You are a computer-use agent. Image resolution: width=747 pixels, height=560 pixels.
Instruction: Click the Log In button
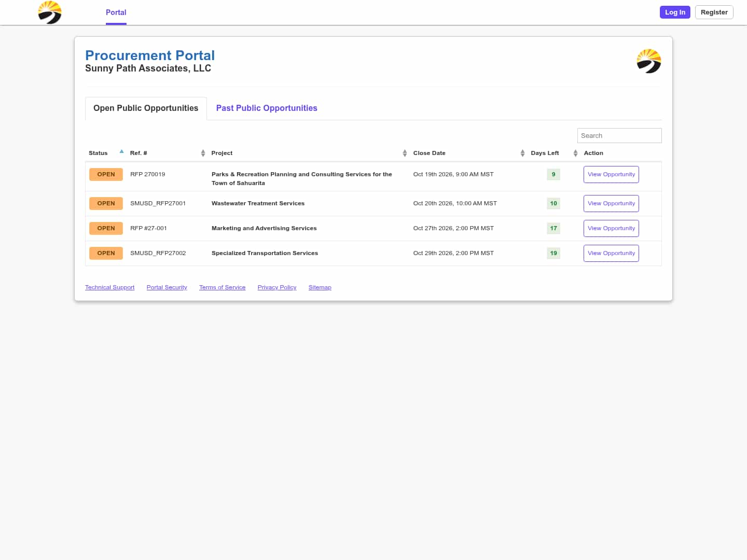(x=675, y=12)
